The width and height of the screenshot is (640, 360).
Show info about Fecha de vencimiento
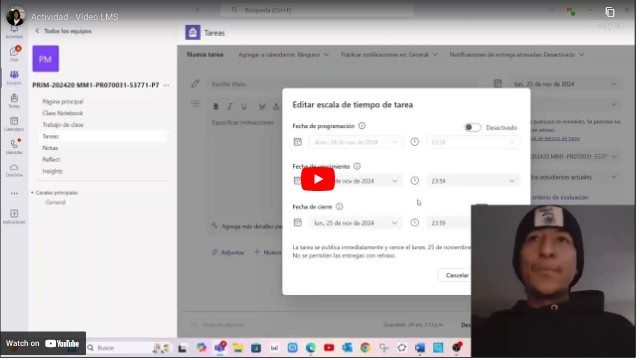357,166
